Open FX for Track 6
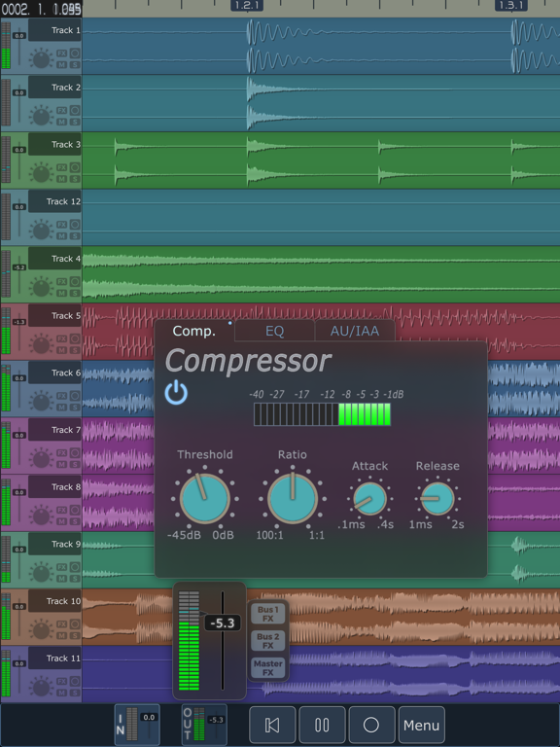This screenshot has height=747, width=560. point(62,396)
